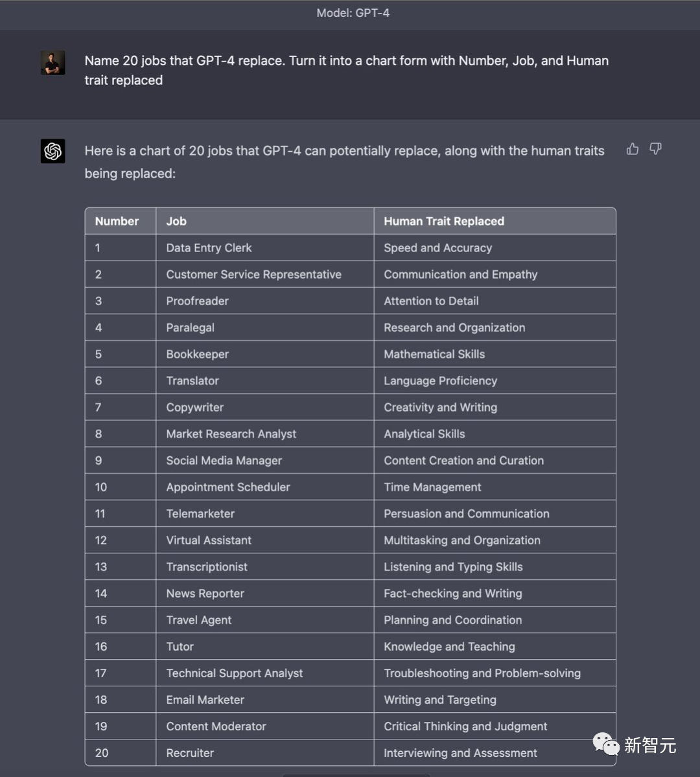Click the "Market Research Analyst" cell

click(231, 434)
